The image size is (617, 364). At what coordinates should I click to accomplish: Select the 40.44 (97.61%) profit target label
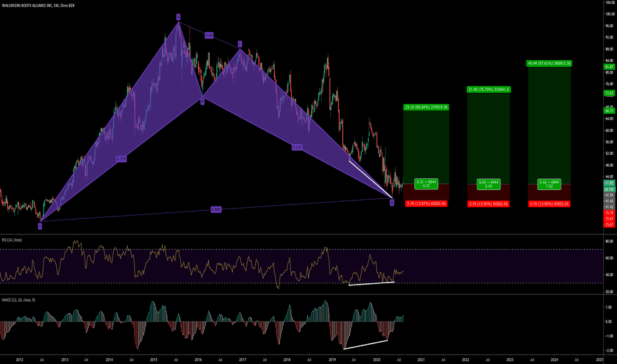point(549,63)
